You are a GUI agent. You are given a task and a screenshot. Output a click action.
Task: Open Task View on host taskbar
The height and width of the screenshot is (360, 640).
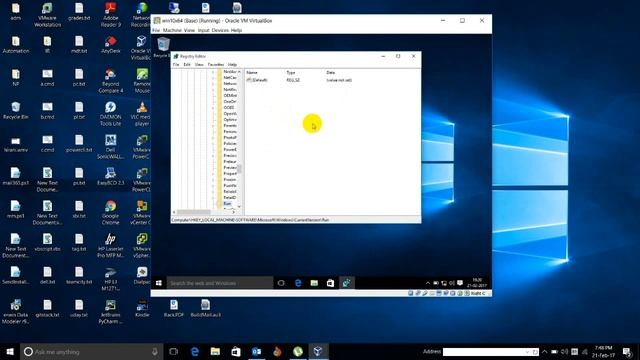point(173,351)
